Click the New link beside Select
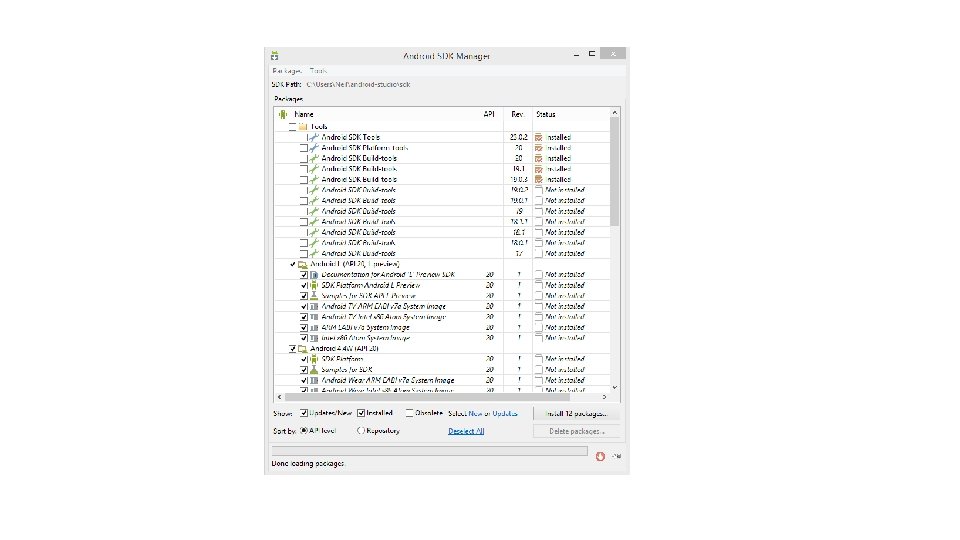The height and width of the screenshot is (540, 960). point(475,413)
